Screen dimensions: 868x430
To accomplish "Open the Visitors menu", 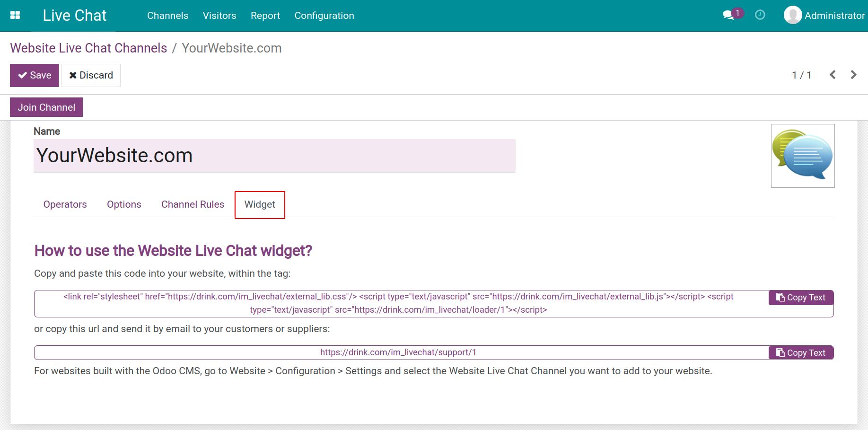I will [x=219, y=16].
